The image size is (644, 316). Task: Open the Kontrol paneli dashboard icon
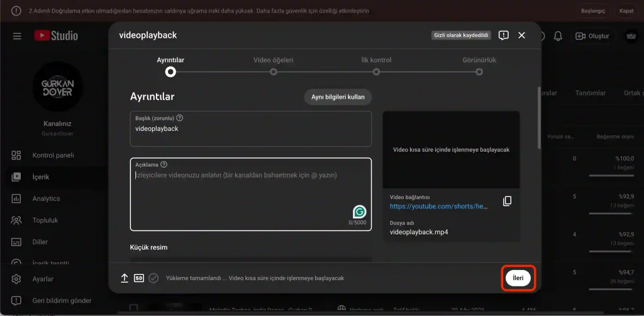point(16,155)
